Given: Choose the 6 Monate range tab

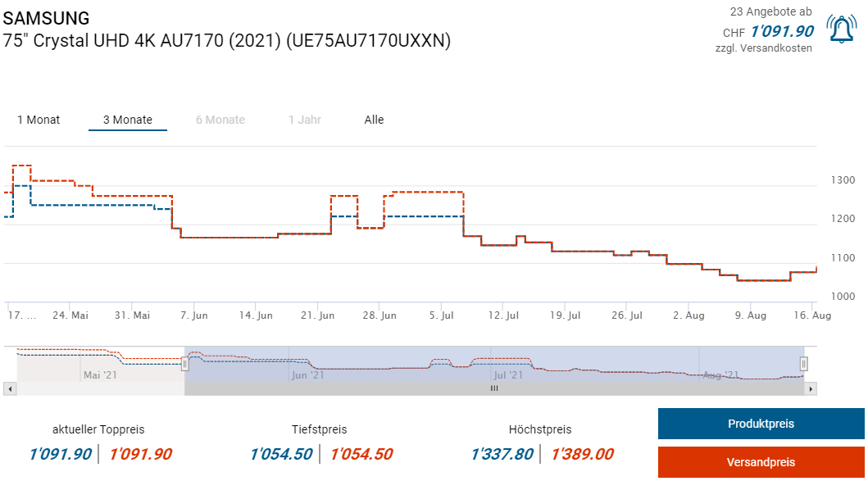Looking at the screenshot, I should [221, 120].
